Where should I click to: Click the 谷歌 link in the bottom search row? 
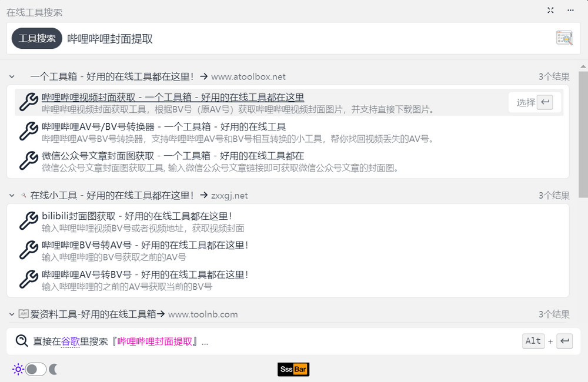(x=71, y=341)
